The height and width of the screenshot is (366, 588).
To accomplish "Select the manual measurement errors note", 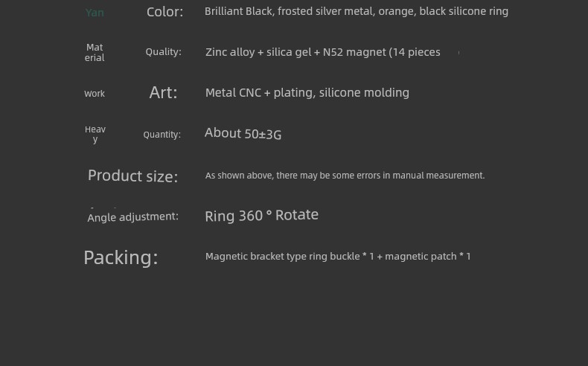I will pos(345,176).
